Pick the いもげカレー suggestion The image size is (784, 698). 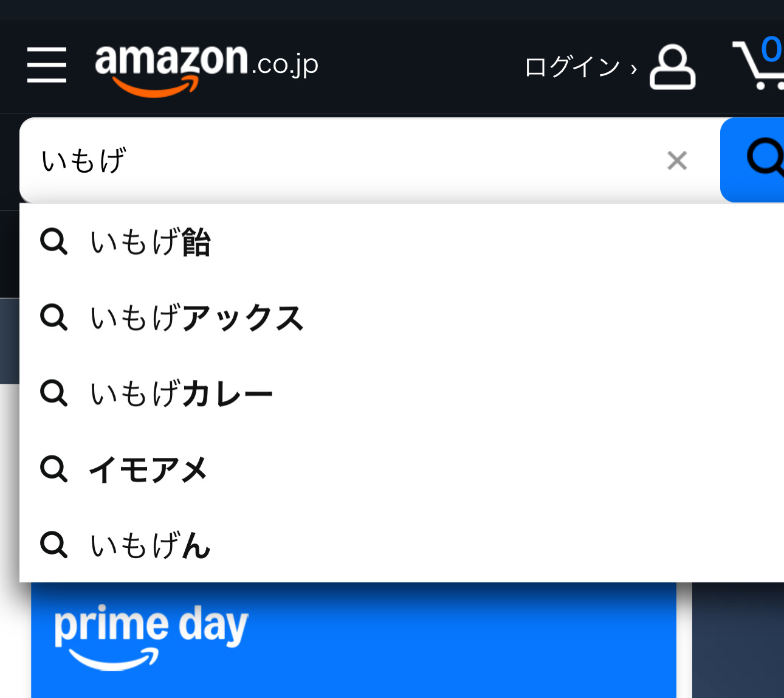click(x=402, y=393)
